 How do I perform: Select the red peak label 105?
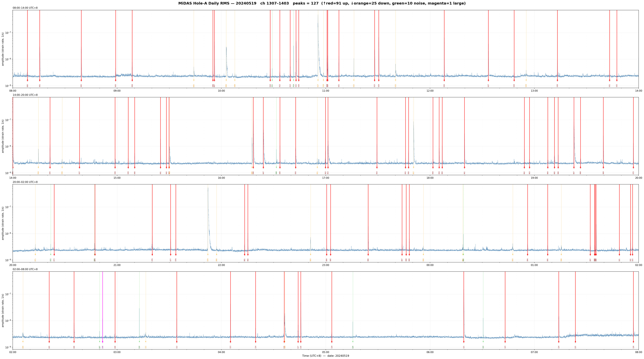[49, 347]
